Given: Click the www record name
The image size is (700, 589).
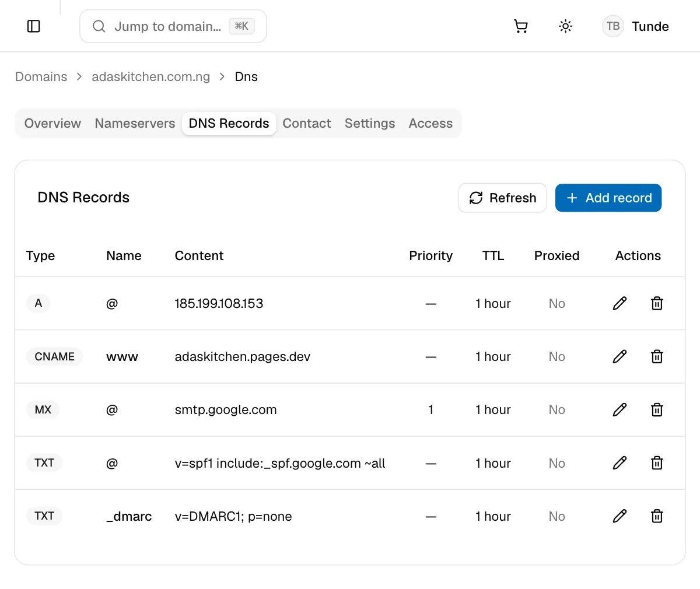Looking at the screenshot, I should click(122, 356).
